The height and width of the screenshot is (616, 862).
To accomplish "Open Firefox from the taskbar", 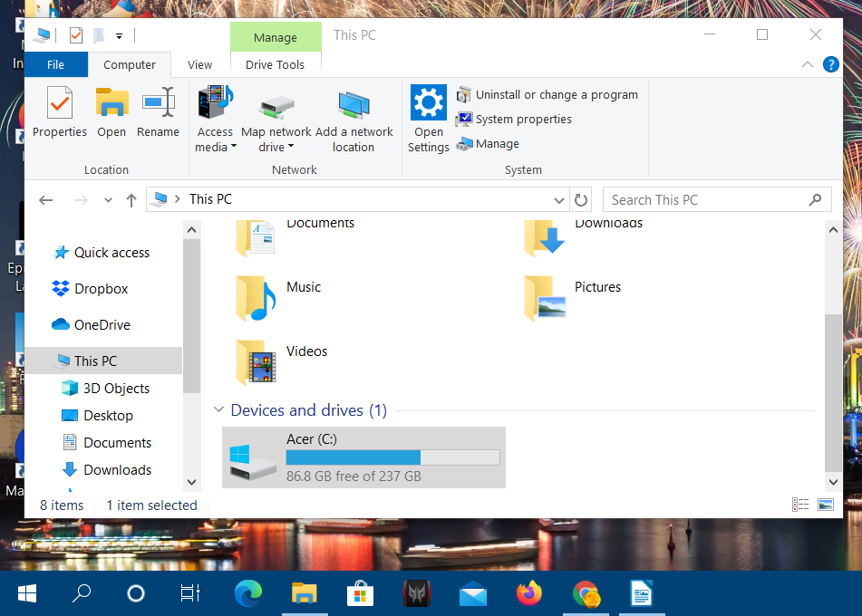I will [x=529, y=593].
